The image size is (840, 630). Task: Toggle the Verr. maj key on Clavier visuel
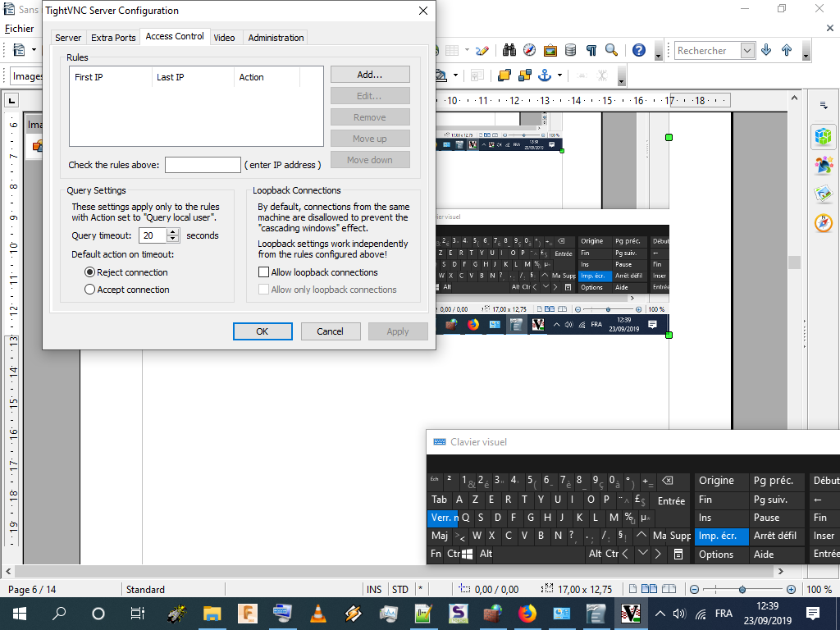444,518
